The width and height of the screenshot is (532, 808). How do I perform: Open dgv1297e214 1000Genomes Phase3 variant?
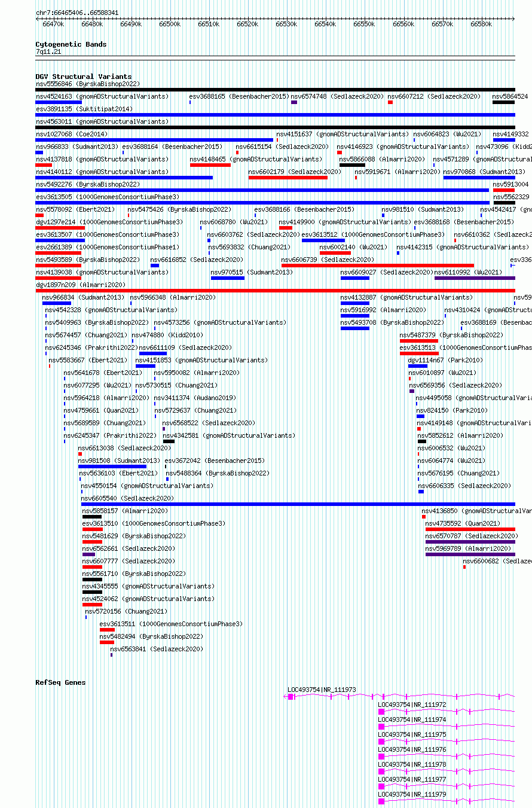(109, 222)
